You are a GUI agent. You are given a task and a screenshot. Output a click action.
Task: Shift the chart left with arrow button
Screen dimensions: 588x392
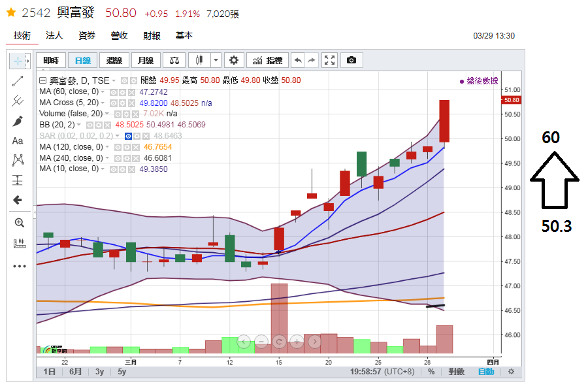coord(244,341)
